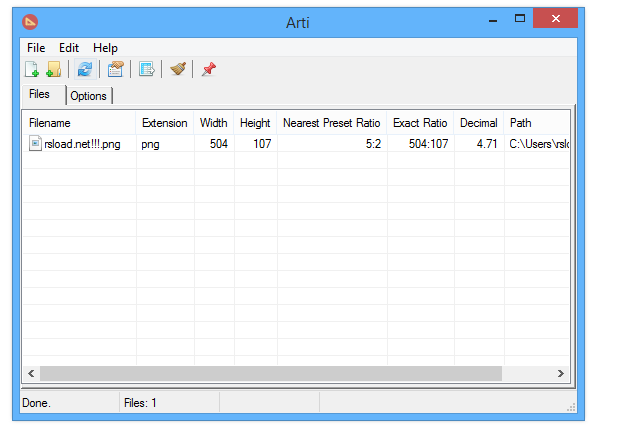Screen dimensions: 620x441
Task: Sort by the Path column header
Action: [537, 123]
